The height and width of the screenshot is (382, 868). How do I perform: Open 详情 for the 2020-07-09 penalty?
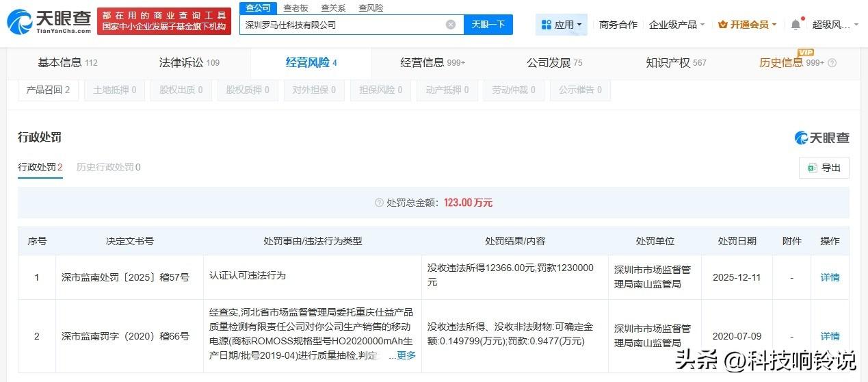[830, 336]
